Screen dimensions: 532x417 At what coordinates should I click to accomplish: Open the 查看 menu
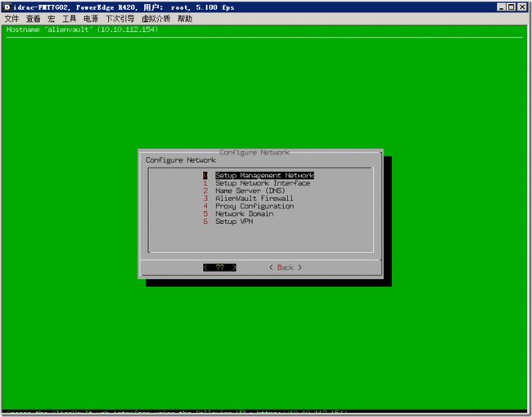(34, 19)
